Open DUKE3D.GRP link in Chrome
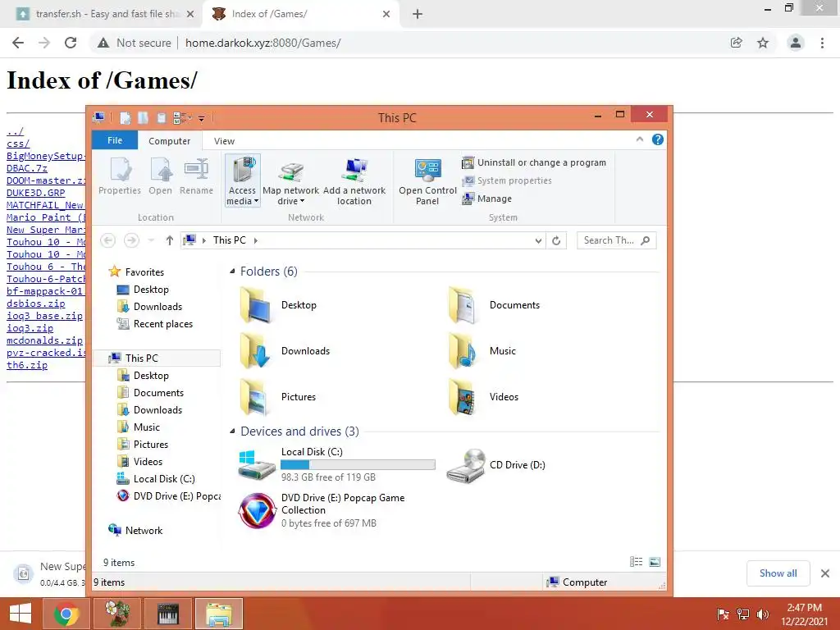The height and width of the screenshot is (630, 840). (x=35, y=193)
